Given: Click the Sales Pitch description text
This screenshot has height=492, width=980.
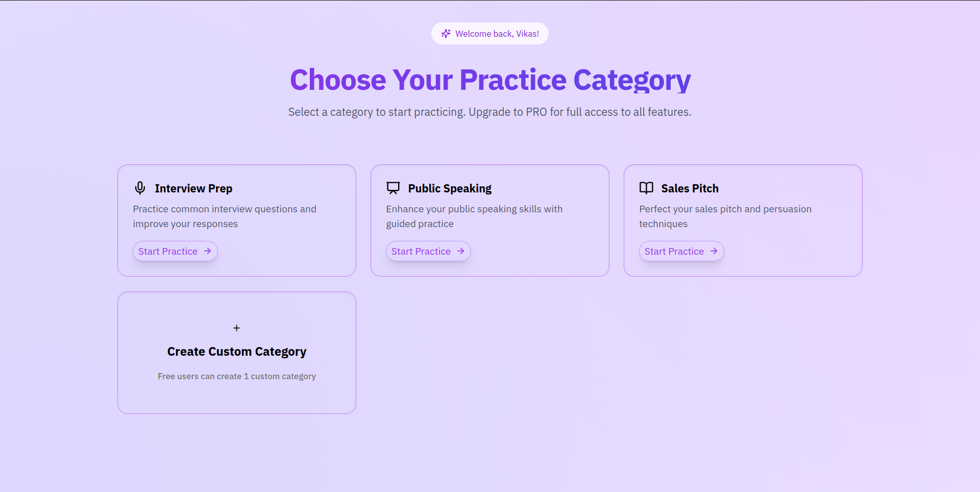Looking at the screenshot, I should (725, 216).
